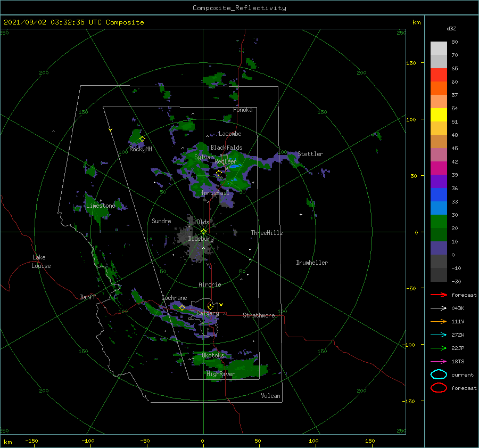This screenshot has width=479, height=448.
Task: Click the yellow diamond marker above Calgary
Action: pyautogui.click(x=210, y=307)
